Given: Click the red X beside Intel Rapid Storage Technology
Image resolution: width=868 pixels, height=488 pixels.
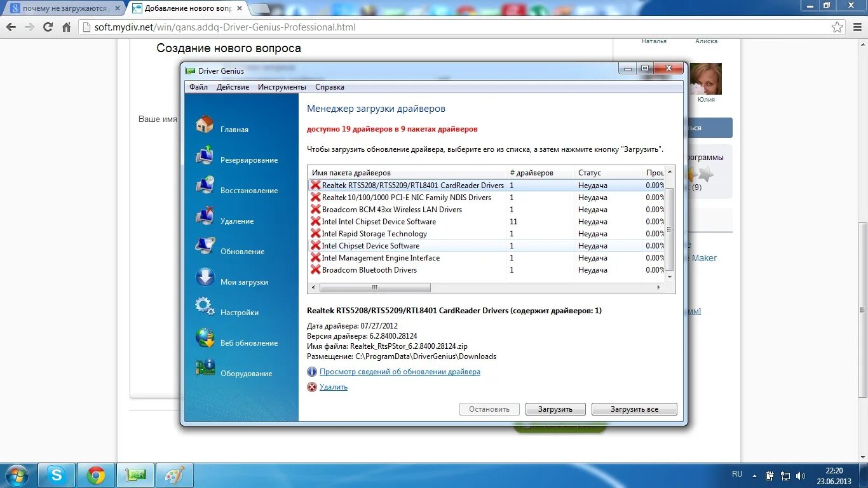Looking at the screenshot, I should click(315, 233).
